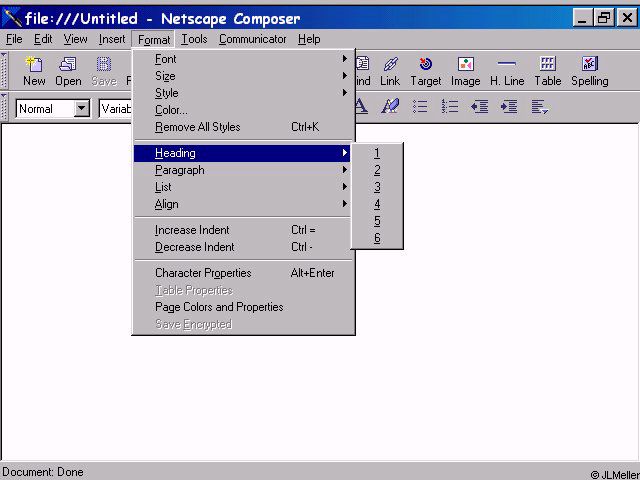640x480 pixels.
Task: Click the Document: Done status text
Action: point(43,472)
